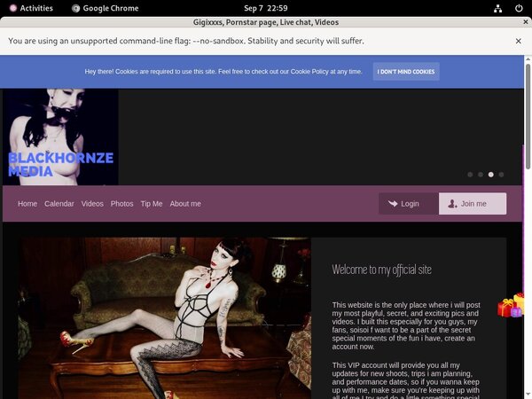Go to the Home page
The height and width of the screenshot is (399, 532).
[x=27, y=204]
